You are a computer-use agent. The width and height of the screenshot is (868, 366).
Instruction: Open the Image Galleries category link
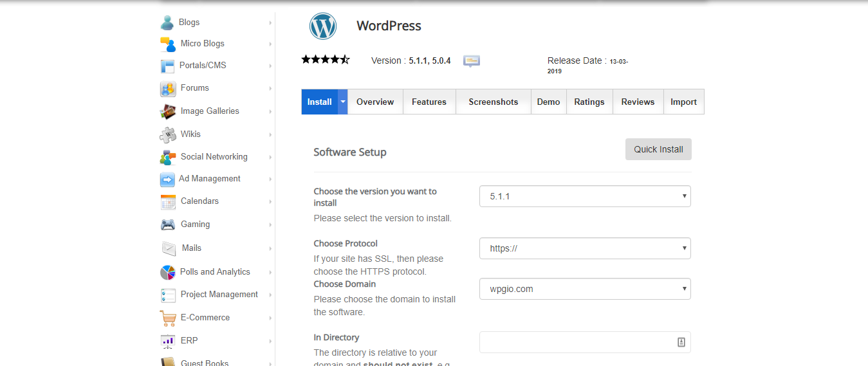(210, 111)
